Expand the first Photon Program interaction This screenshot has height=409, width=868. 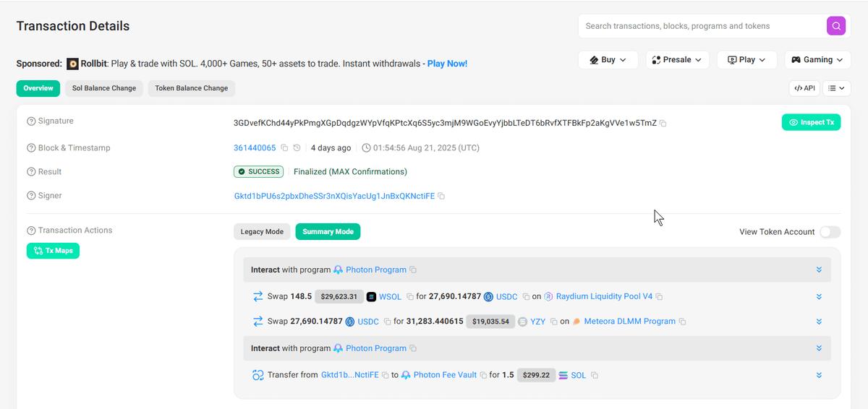(819, 270)
